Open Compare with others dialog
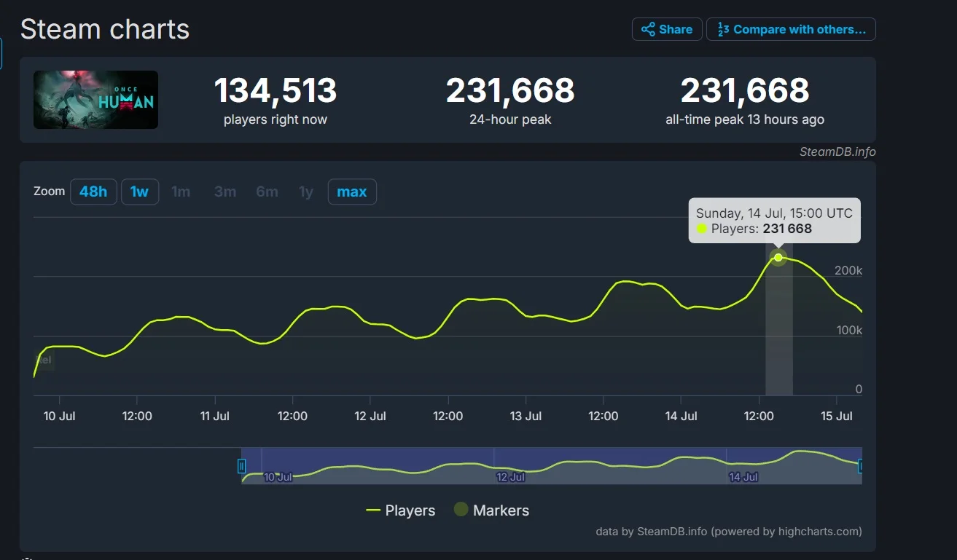The height and width of the screenshot is (560, 957). (x=791, y=29)
